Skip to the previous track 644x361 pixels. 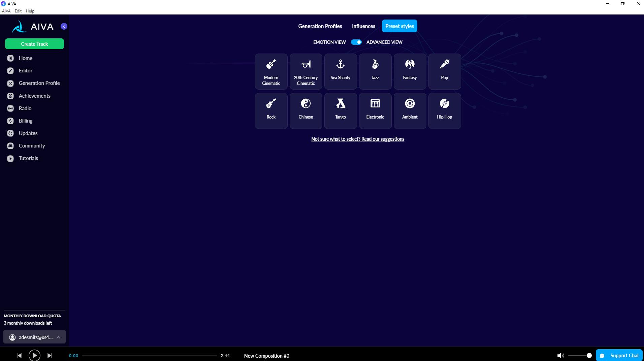coord(20,356)
